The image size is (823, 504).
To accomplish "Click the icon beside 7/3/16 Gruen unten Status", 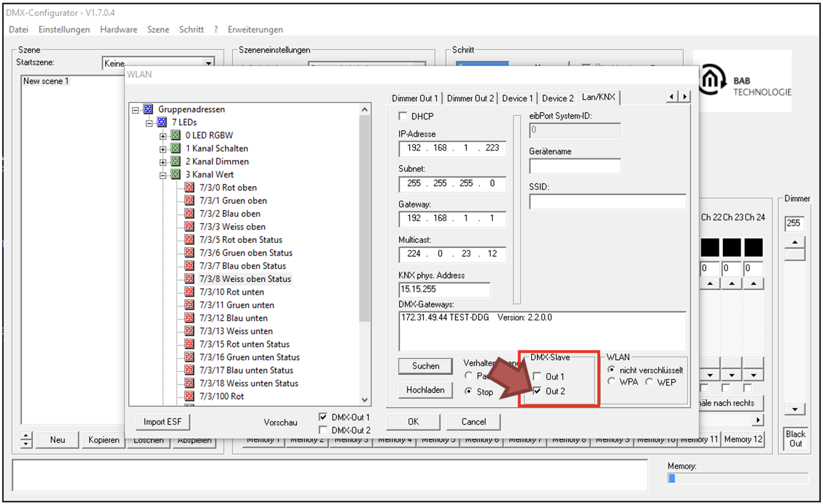I will click(x=190, y=357).
